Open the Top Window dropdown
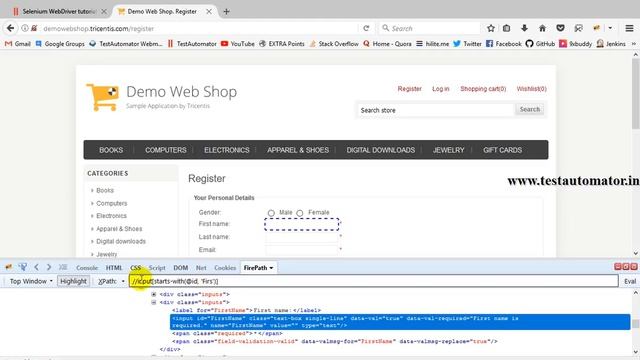This screenshot has height=360, width=640. pyautogui.click(x=31, y=281)
